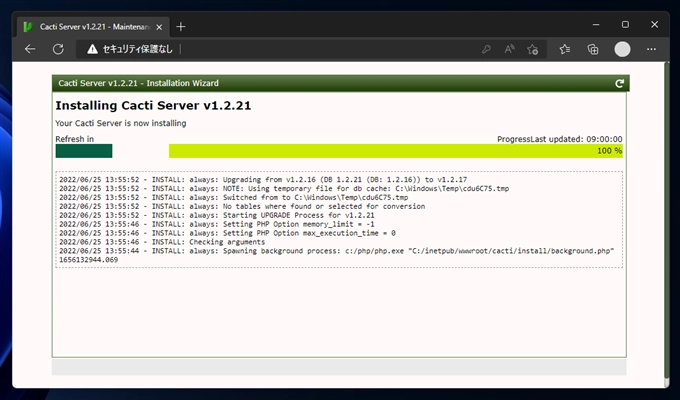Screen dimensions: 680x400
Task: Click the Cacti favicon on the tab
Action: [x=28, y=27]
